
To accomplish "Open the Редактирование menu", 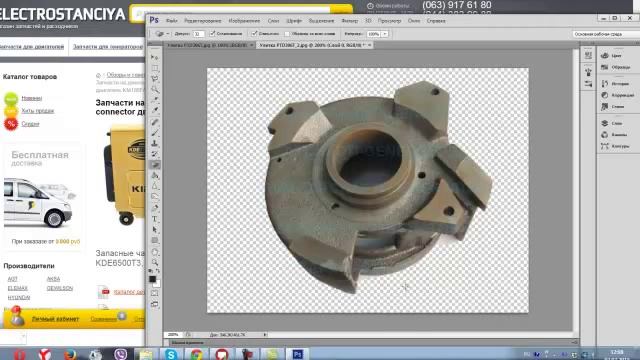I will point(202,20).
